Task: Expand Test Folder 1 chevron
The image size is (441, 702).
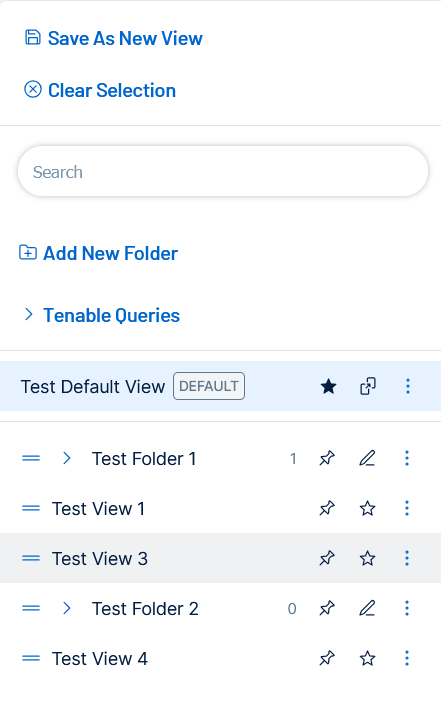Action: [67, 458]
